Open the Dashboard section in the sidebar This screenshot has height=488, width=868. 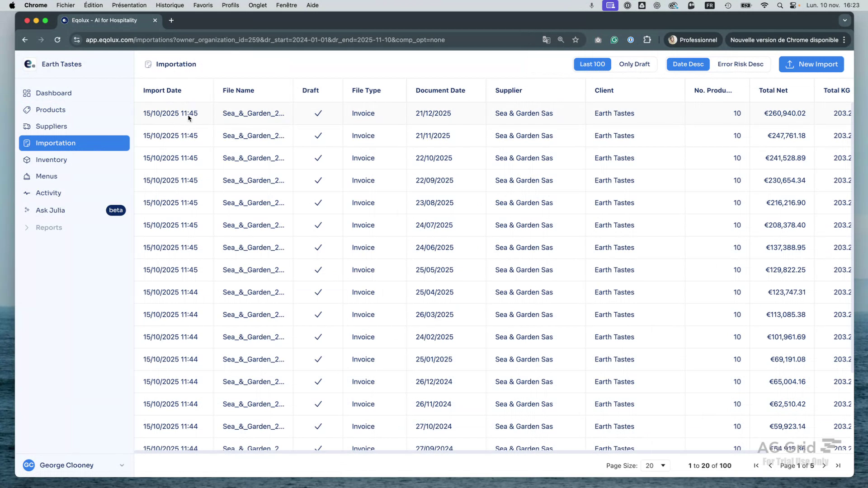54,93
